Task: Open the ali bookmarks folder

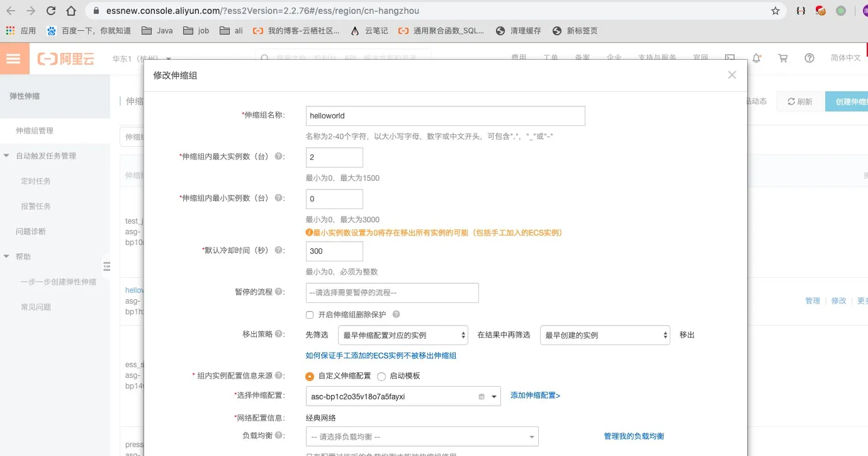Action: [231, 30]
